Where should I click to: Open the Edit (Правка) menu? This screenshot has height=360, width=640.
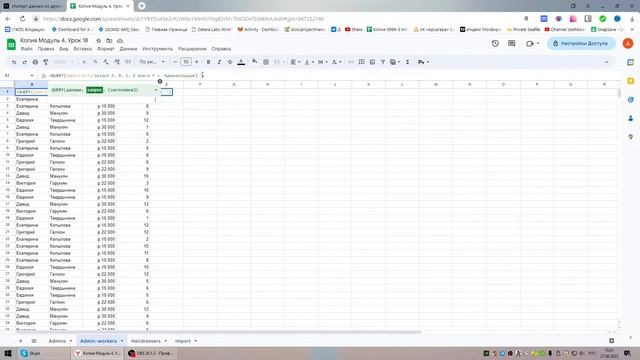(x=46, y=49)
